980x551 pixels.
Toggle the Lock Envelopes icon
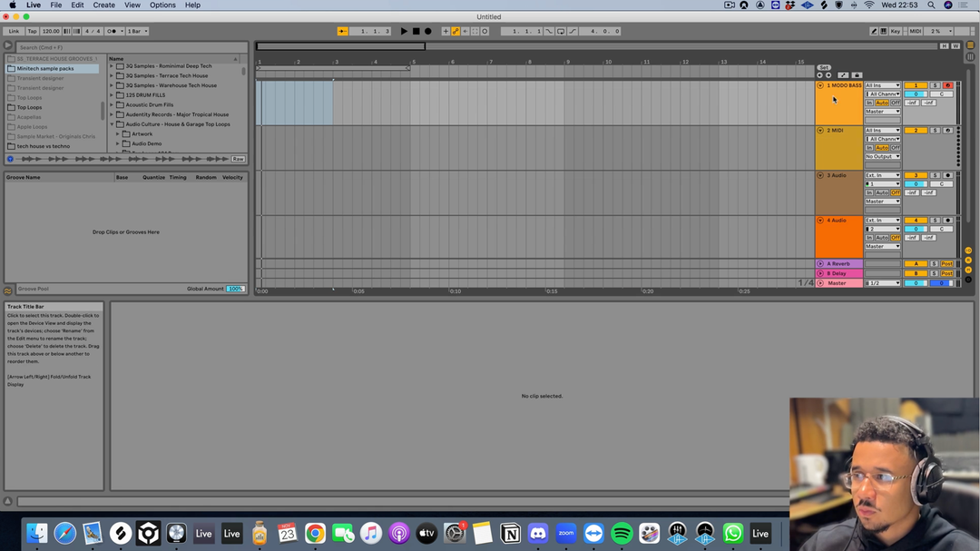tap(857, 75)
